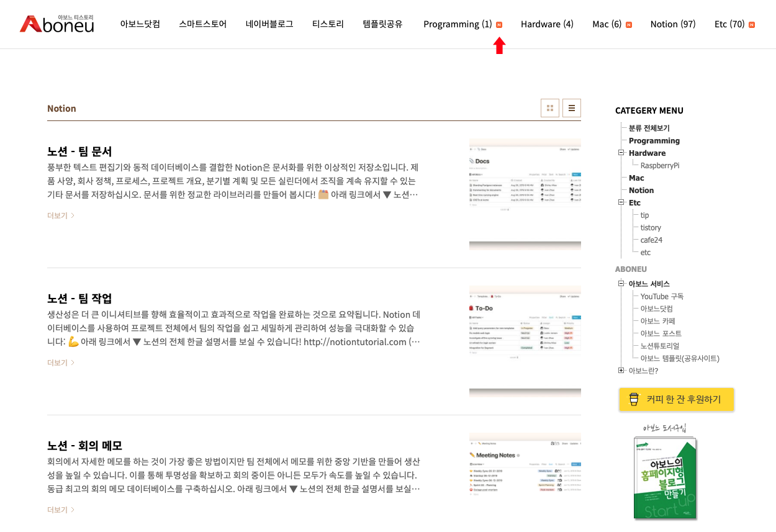Click the new-post badge beside Mac
The width and height of the screenshot is (776, 532).
point(629,25)
